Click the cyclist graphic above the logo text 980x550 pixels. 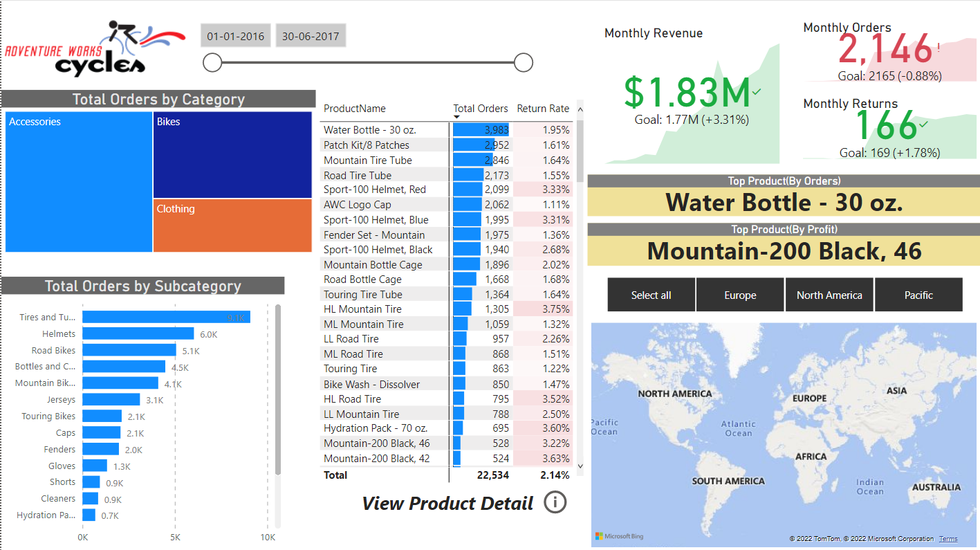pos(124,31)
